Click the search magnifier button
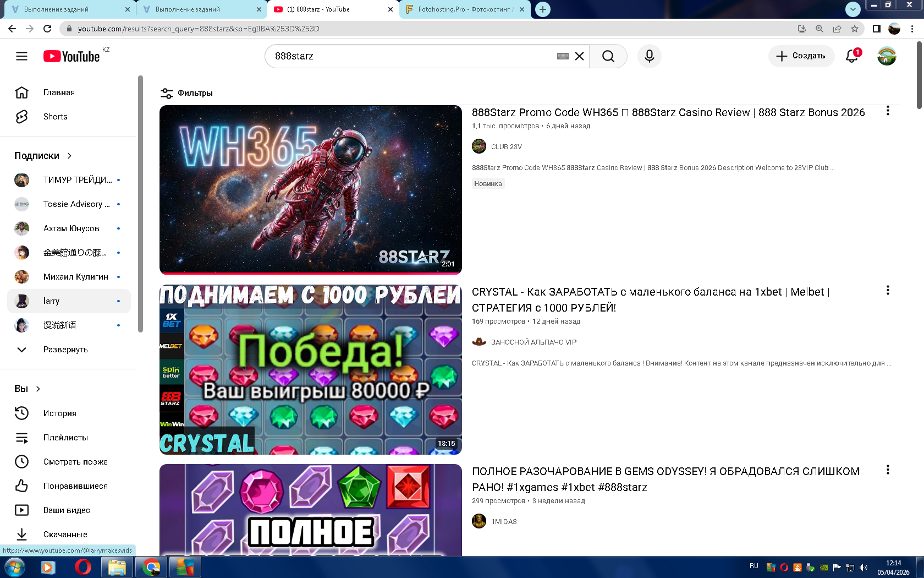The width and height of the screenshot is (924, 578). tap(608, 56)
